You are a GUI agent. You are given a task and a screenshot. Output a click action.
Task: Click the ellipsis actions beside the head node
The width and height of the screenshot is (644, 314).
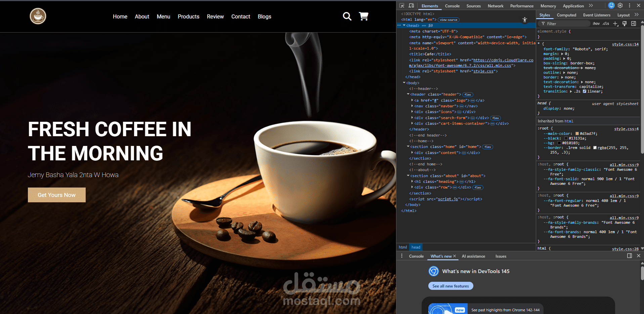pyautogui.click(x=399, y=25)
